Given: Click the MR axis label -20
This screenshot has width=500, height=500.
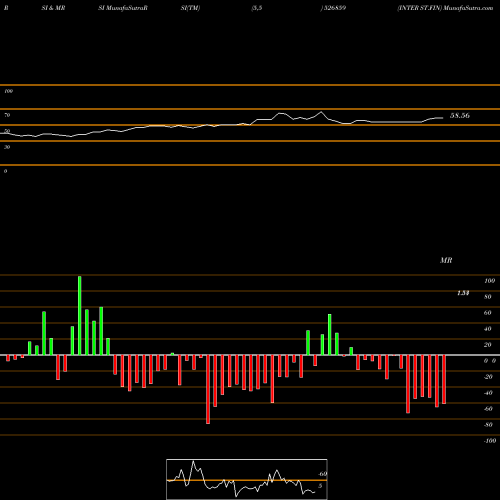Looking at the screenshot, I should tap(488, 377).
